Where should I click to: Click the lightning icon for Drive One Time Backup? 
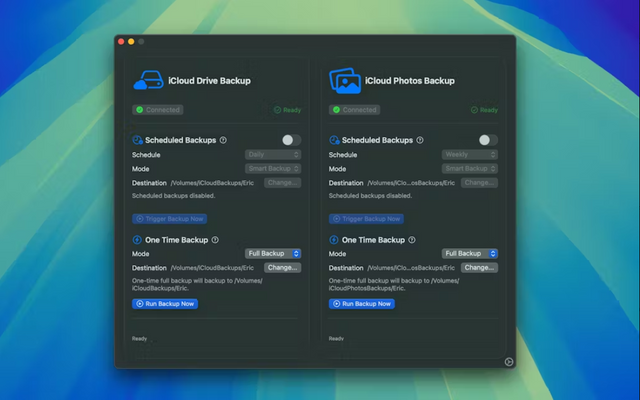[x=137, y=240]
